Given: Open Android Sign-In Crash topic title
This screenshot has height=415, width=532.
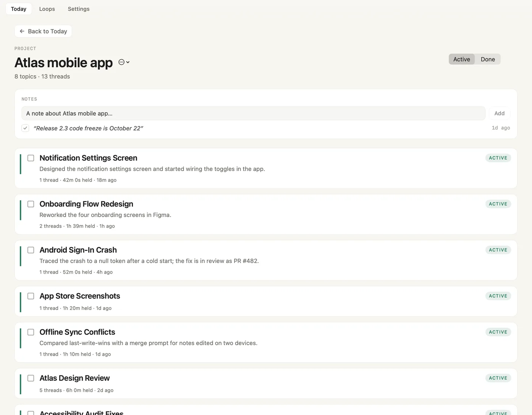Looking at the screenshot, I should pyautogui.click(x=78, y=250).
